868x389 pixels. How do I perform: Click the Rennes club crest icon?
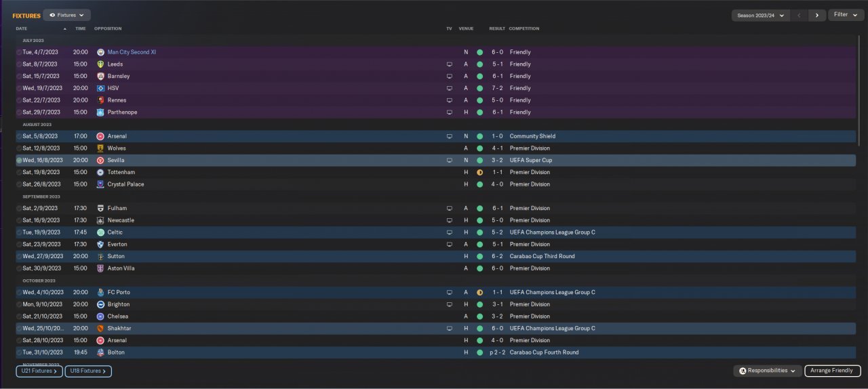point(100,100)
